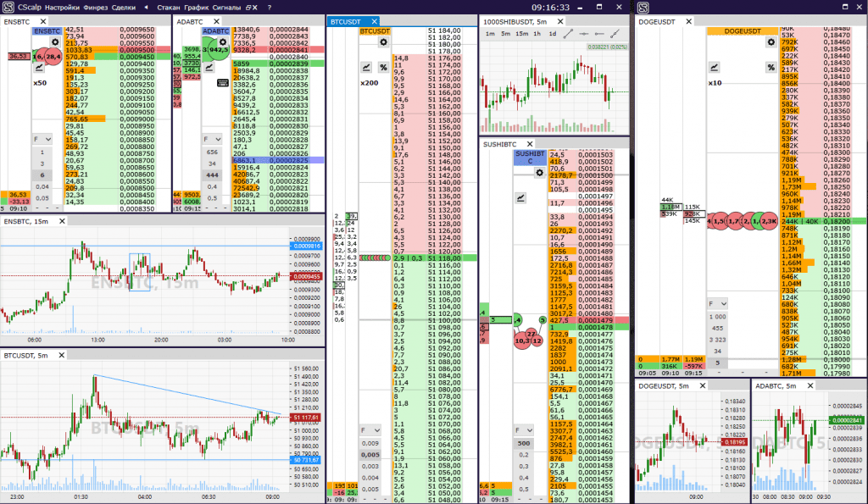The height and width of the screenshot is (504, 868).
Task: Click the x10 scale label in DOGEUSDT panel
Action: pos(715,83)
